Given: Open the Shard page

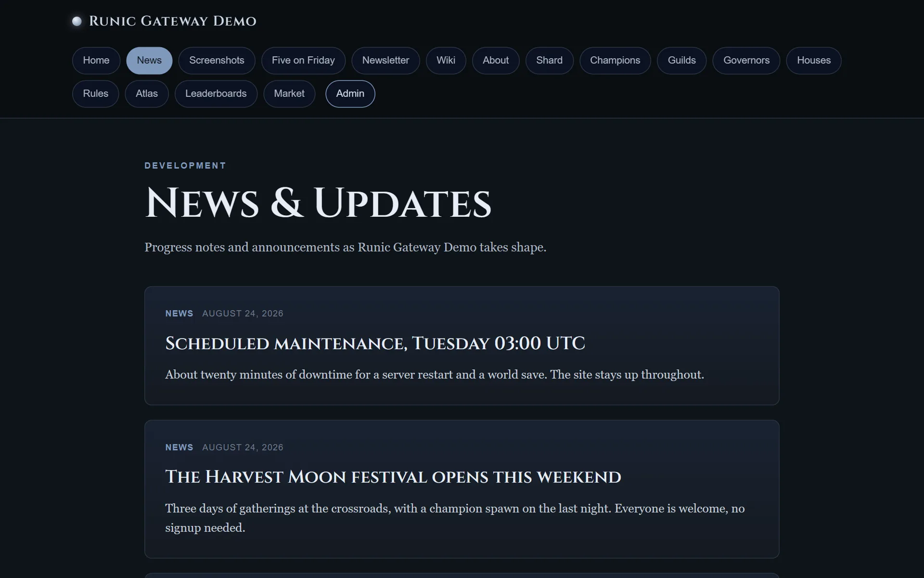Looking at the screenshot, I should 549,61.
